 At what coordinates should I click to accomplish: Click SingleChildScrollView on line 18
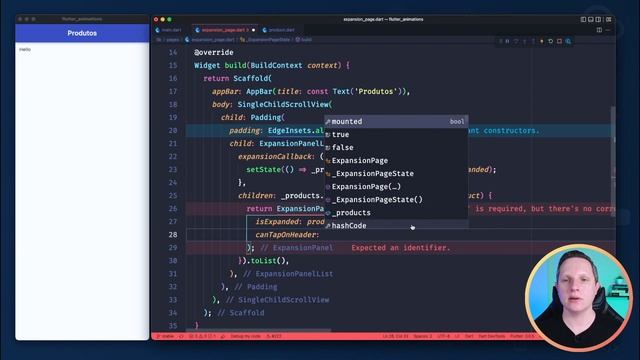click(283, 104)
